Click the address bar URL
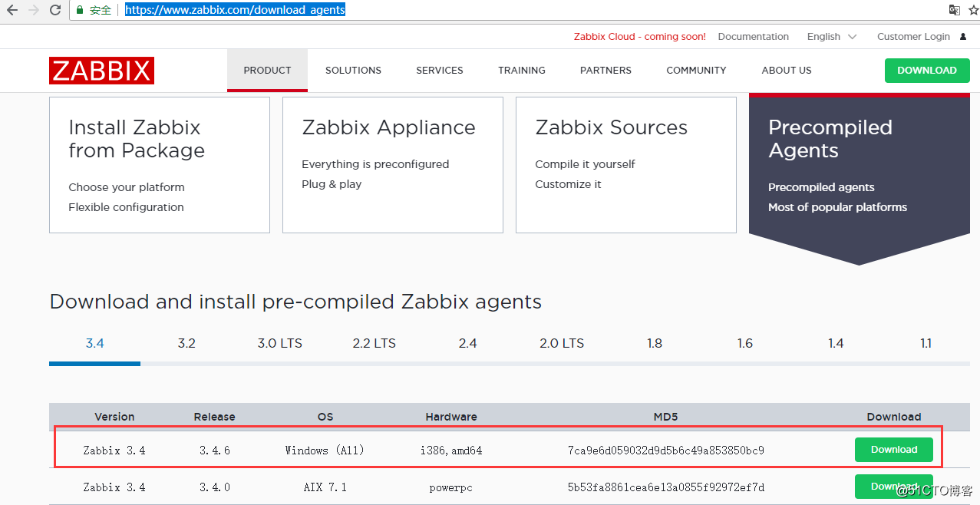 click(235, 10)
